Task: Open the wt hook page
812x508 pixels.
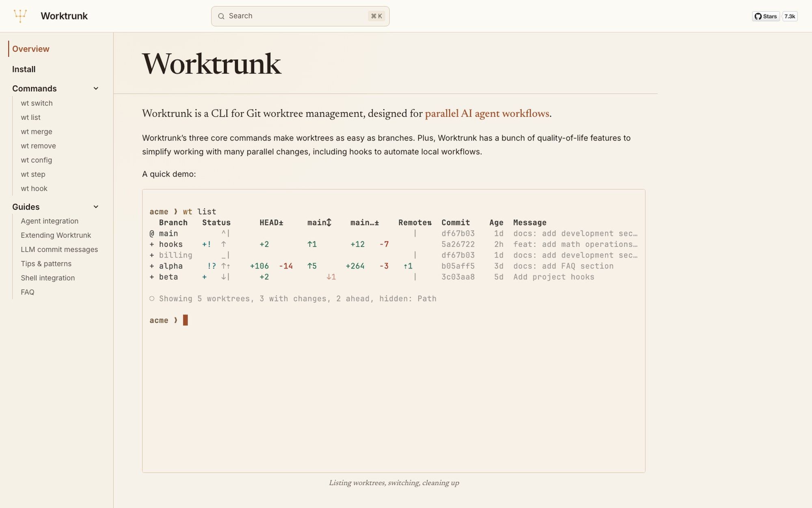Action: 34,189
